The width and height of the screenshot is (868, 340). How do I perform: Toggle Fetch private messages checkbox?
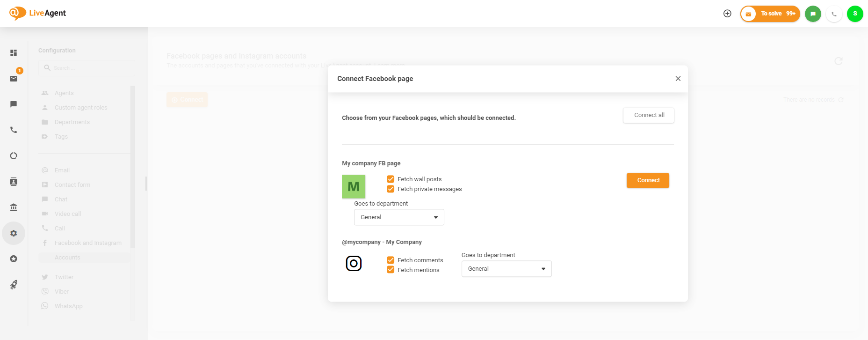tap(391, 189)
